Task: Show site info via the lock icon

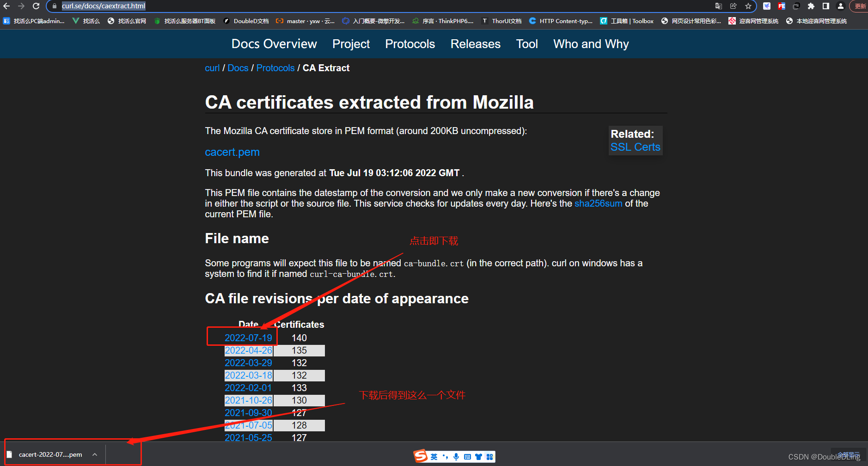Action: pyautogui.click(x=55, y=6)
